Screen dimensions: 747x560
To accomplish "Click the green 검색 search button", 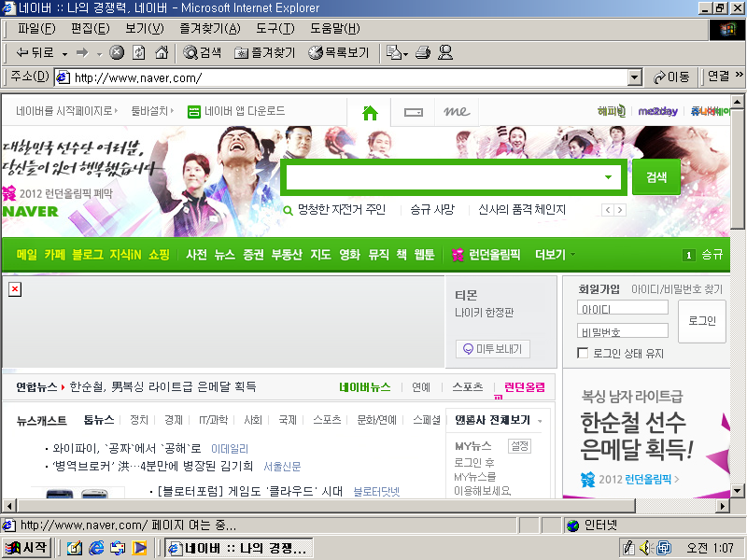I will point(656,177).
